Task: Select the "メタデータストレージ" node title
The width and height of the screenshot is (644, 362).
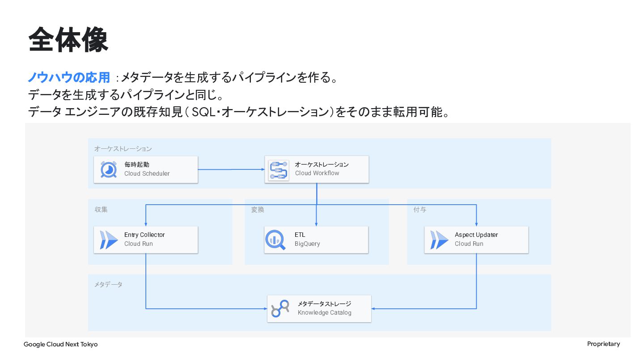Action: (x=325, y=304)
